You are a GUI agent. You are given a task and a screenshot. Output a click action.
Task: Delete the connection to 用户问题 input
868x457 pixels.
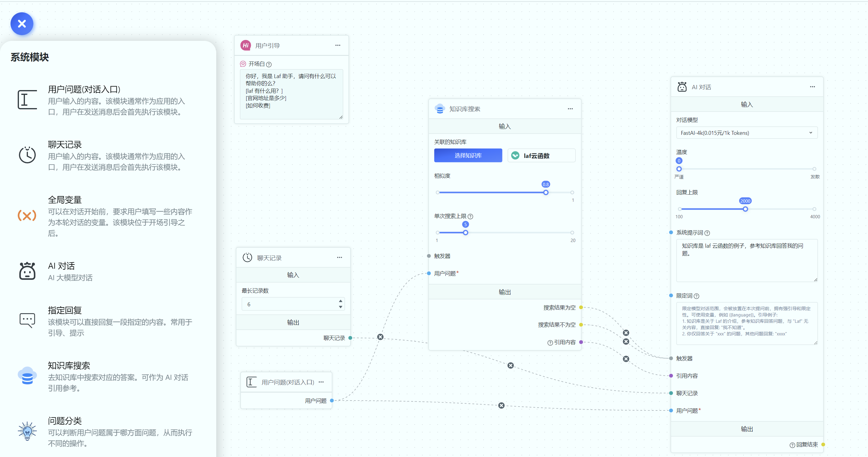click(x=501, y=405)
